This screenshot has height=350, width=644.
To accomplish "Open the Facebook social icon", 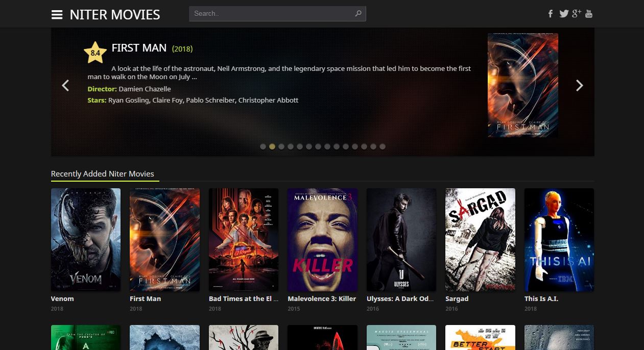I will pyautogui.click(x=551, y=14).
